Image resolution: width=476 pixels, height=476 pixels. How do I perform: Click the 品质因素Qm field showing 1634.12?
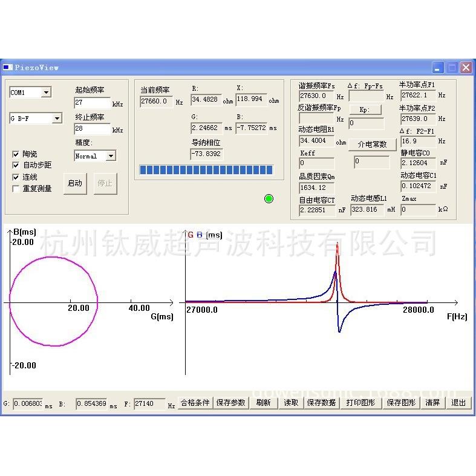coord(316,188)
